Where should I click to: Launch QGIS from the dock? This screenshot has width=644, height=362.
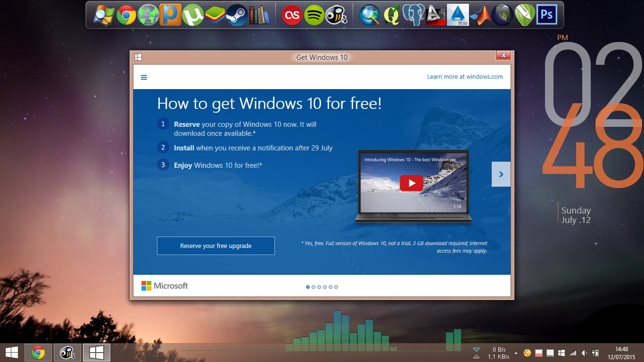tap(392, 15)
